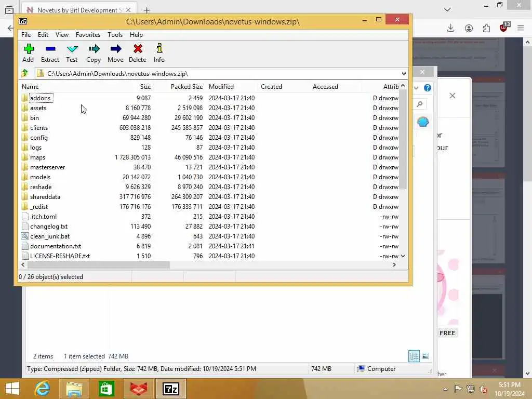Viewport: 532px width, 399px height.
Task: Open File Explorer from taskbar
Action: [74, 389]
